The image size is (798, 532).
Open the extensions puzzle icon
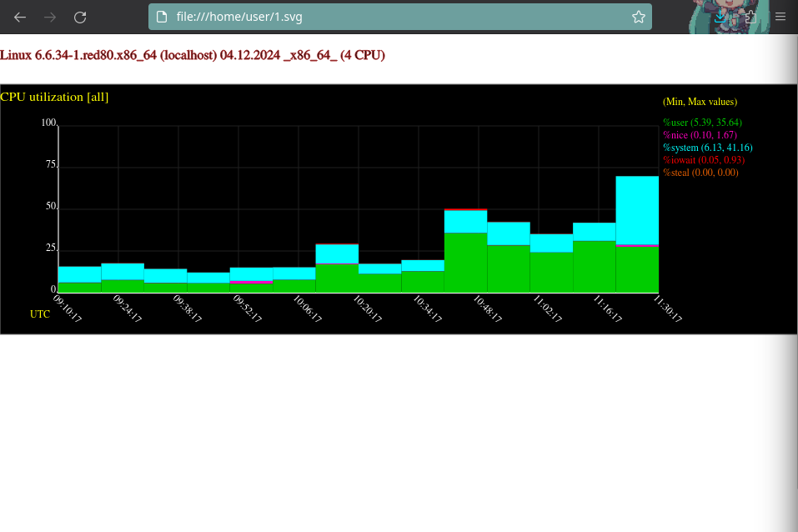[x=750, y=17]
